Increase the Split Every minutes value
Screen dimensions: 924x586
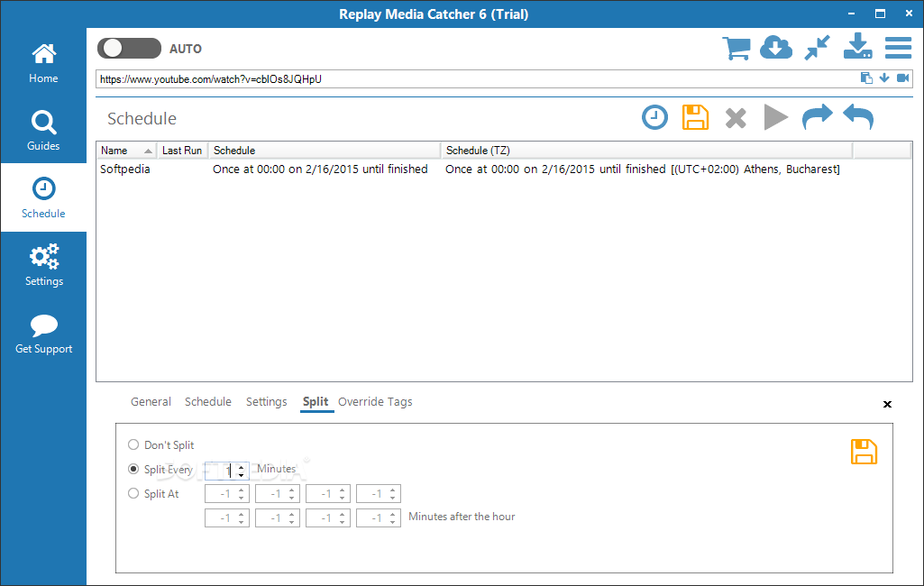tap(241, 467)
